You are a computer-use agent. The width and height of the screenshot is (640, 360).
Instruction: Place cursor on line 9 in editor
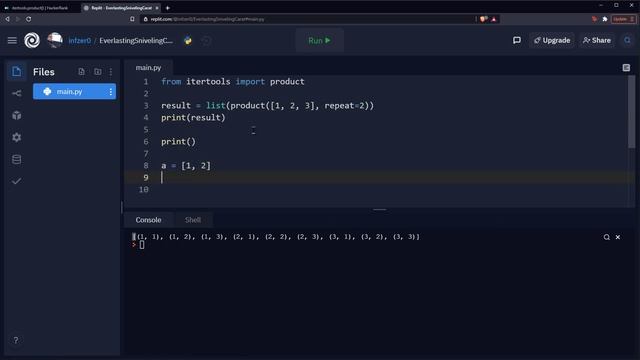380,178
